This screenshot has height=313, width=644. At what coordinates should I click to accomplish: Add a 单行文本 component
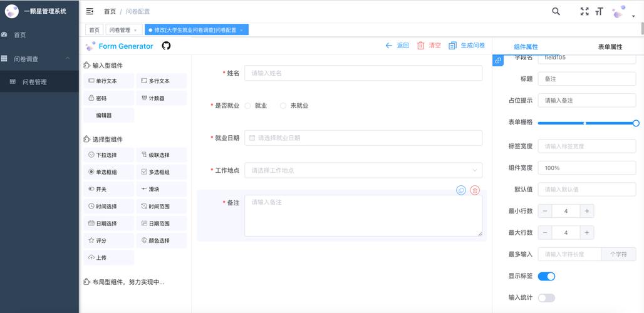(109, 81)
